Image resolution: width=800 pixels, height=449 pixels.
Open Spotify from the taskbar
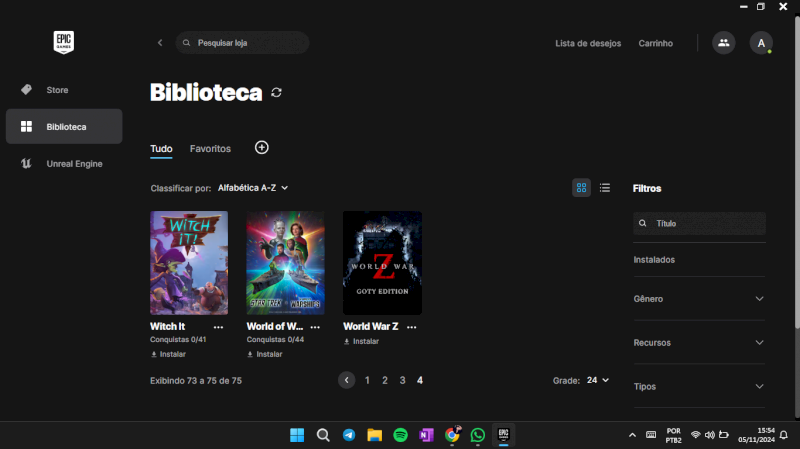pos(400,435)
